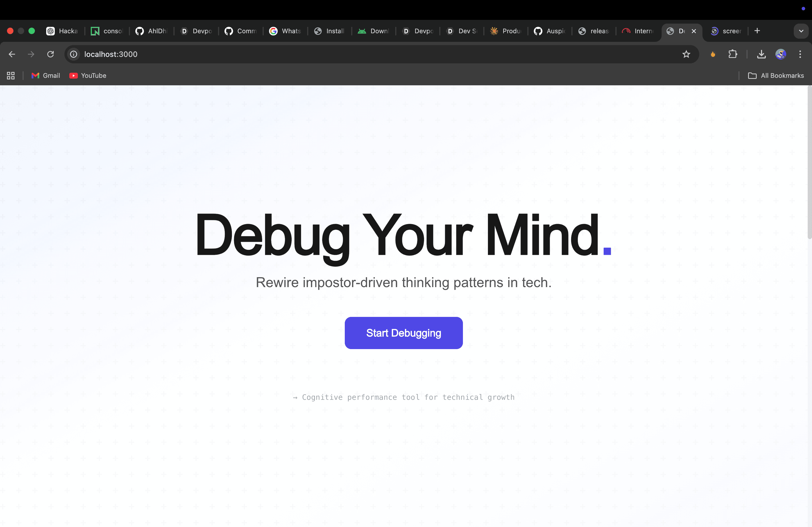Open a new tab with the plus icon
Image resolution: width=812 pixels, height=527 pixels.
[757, 31]
